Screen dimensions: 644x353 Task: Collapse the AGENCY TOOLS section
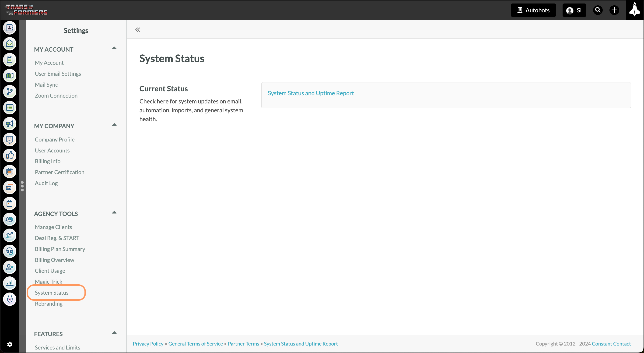pyautogui.click(x=114, y=213)
